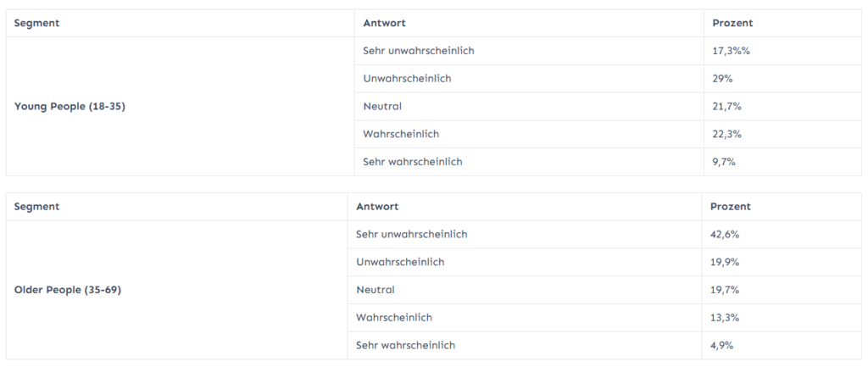Click Sehr wahrscheinlich in Young People table

[x=413, y=162]
